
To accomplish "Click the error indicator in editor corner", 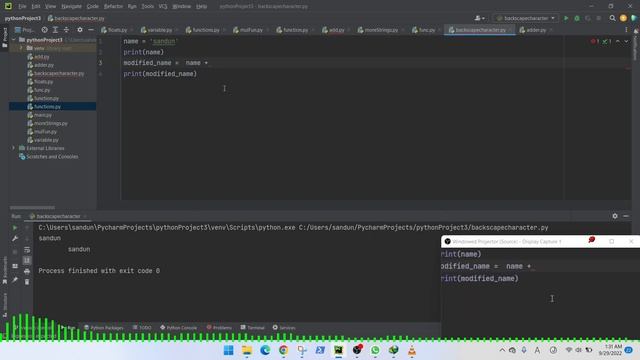I will click(595, 41).
